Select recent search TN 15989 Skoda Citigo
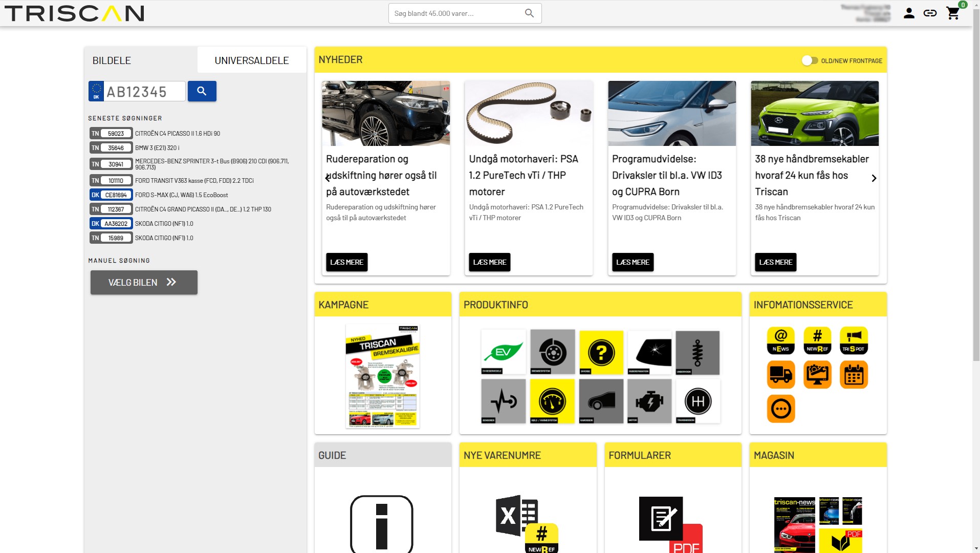The height and width of the screenshot is (553, 980). coord(142,238)
